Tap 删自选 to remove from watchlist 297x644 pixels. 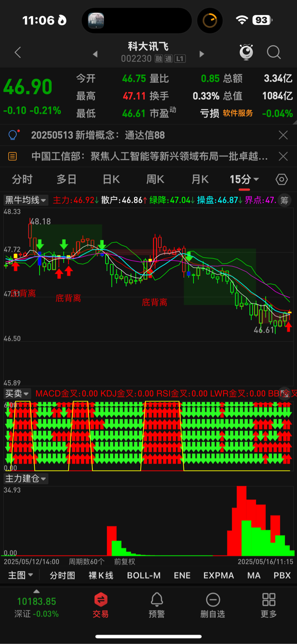[x=213, y=605]
